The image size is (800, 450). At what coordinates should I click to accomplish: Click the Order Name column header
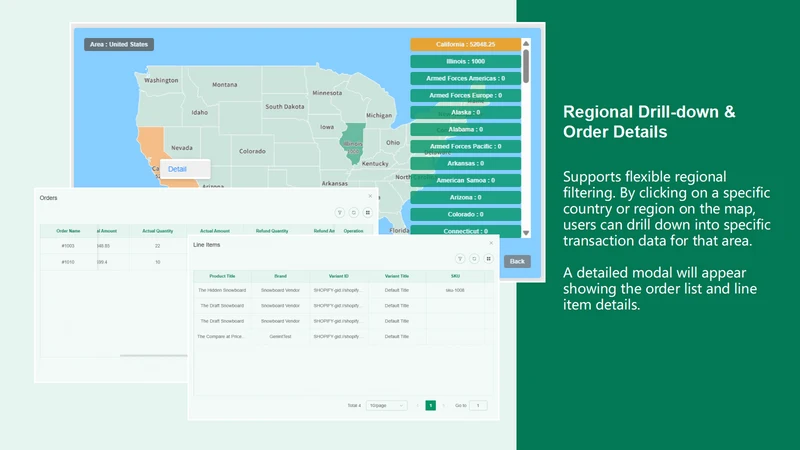[x=68, y=231]
